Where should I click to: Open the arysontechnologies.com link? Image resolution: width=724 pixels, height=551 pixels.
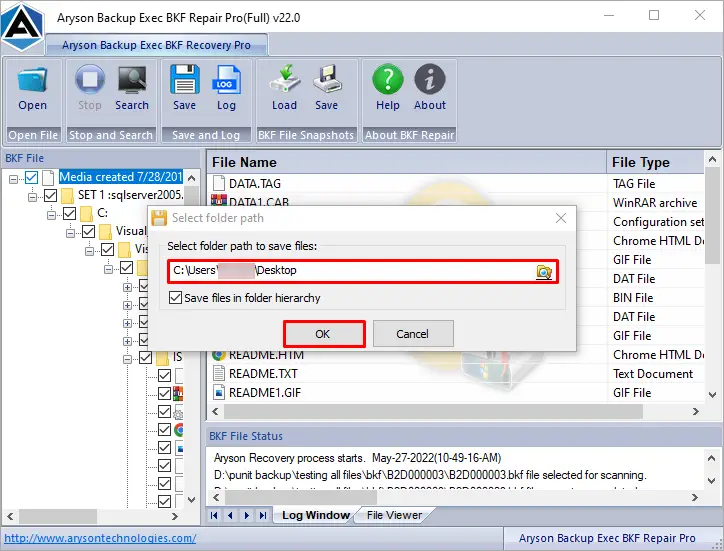100,538
